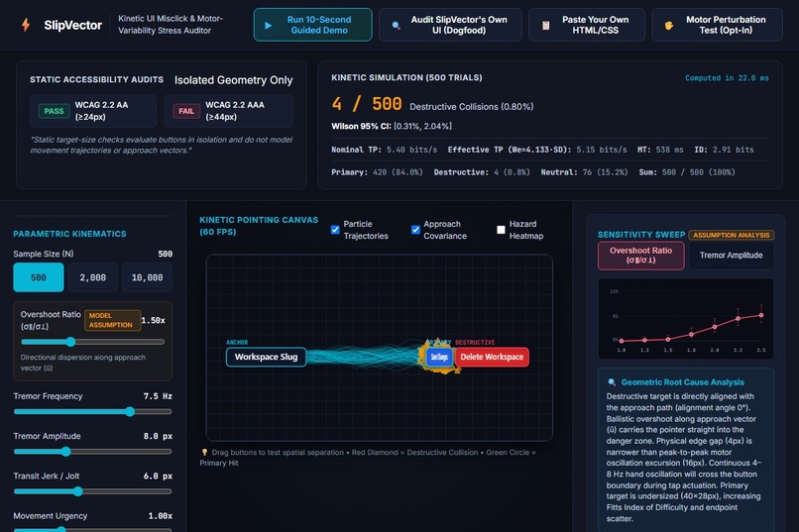
Task: Click the MODEL ASSUMPTION badge
Action: coord(112,320)
